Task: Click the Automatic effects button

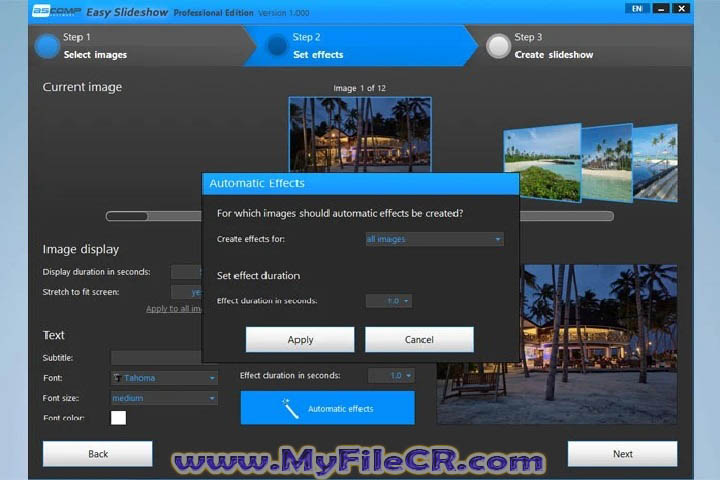Action: (x=327, y=408)
